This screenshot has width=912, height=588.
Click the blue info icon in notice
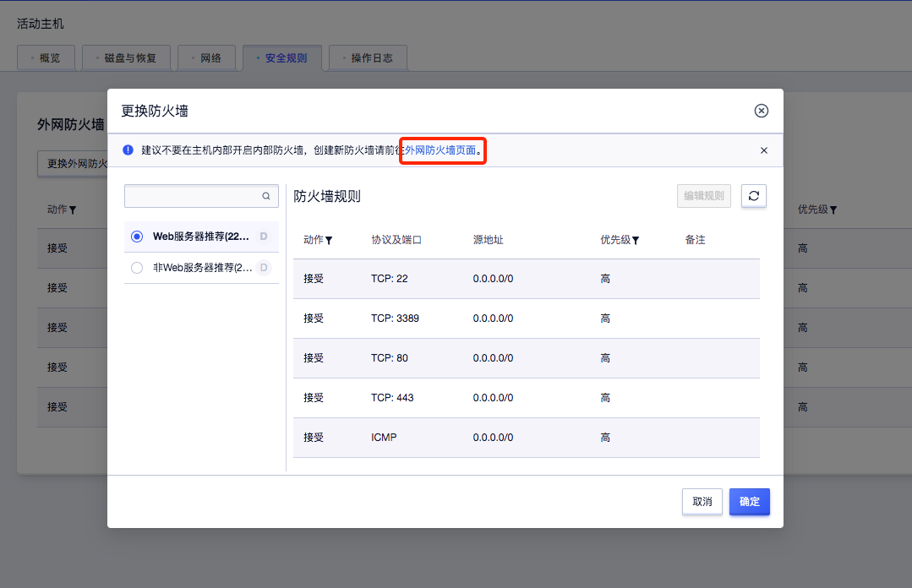(128, 150)
